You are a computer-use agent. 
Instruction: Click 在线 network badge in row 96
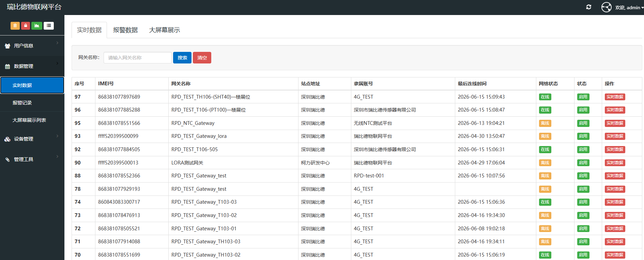[x=545, y=110]
